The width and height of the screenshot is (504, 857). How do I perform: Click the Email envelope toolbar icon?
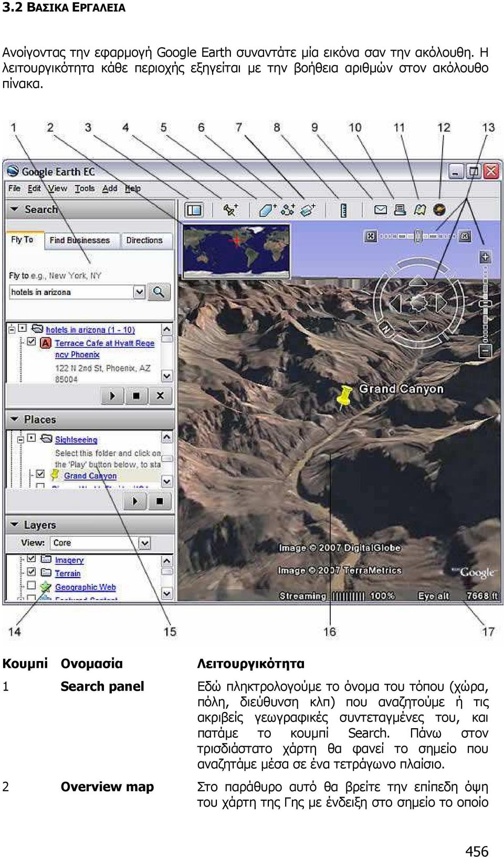coord(381,210)
